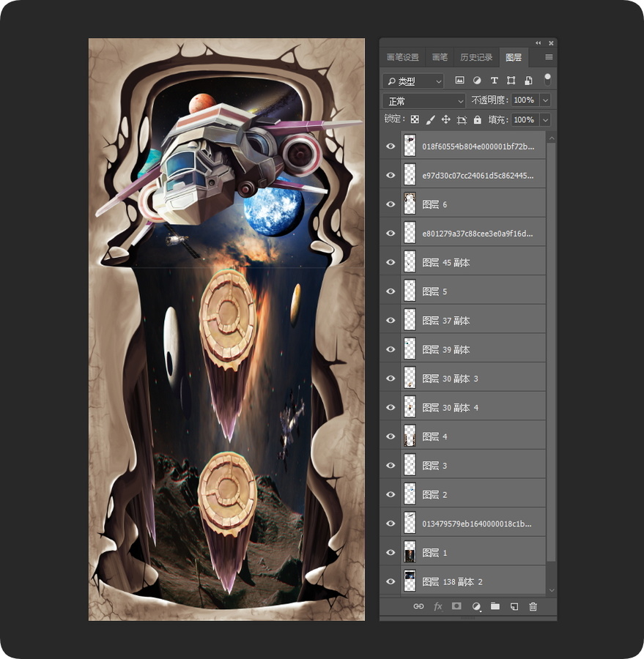
Task: Click the 不透明度 opacity value field
Action: point(525,100)
